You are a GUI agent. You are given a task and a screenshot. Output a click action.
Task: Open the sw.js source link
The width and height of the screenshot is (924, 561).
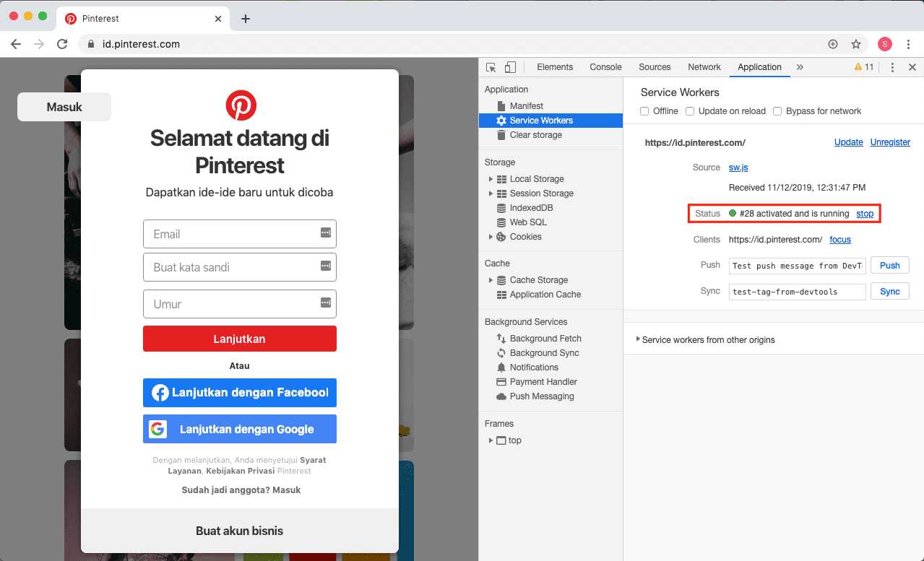click(738, 168)
